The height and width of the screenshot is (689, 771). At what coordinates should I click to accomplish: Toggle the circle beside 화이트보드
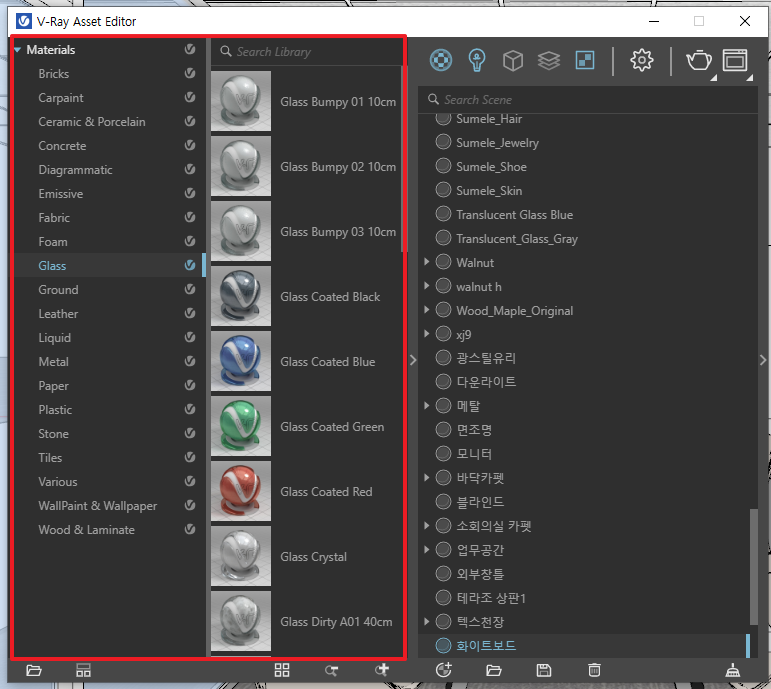point(443,645)
